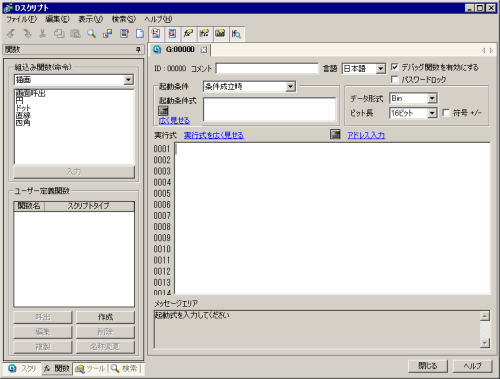
Task: Click the red-circled script toolbar icon
Action: tap(156, 33)
